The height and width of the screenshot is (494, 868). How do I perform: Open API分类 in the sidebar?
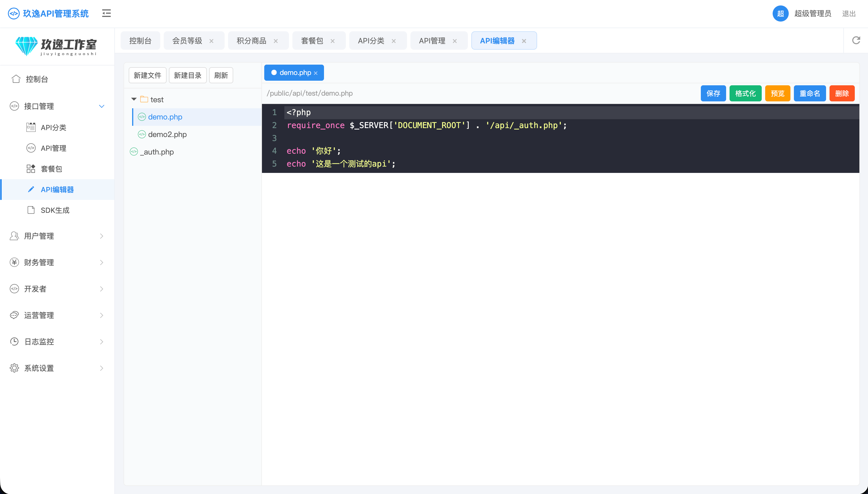57,128
